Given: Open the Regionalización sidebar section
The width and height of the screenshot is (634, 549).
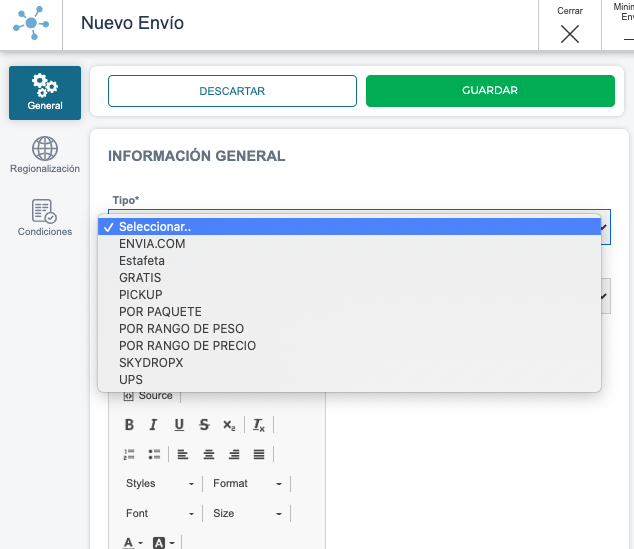Looking at the screenshot, I should pos(45,155).
